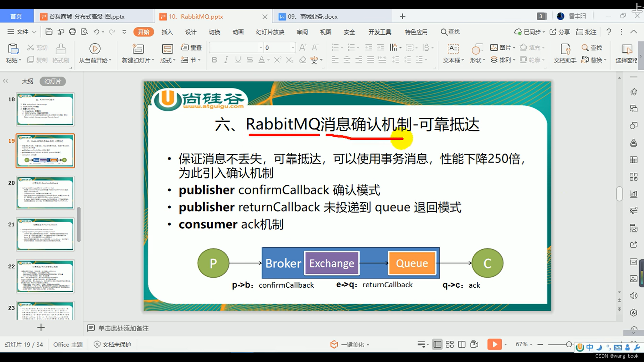This screenshot has width=644, height=362.
Task: Click the Comment (批注) button
Action: click(x=586, y=32)
